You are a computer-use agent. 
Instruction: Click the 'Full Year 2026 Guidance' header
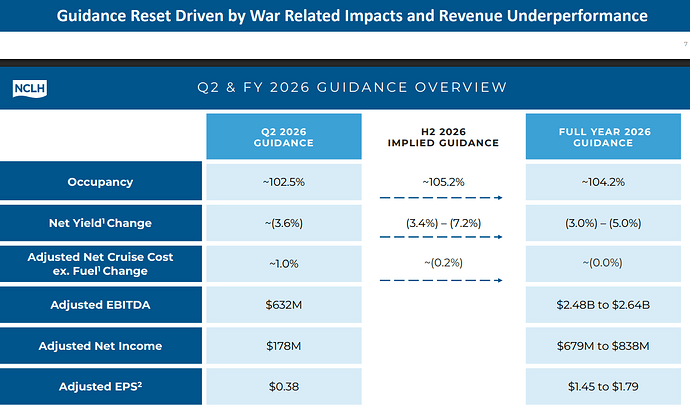tap(603, 137)
